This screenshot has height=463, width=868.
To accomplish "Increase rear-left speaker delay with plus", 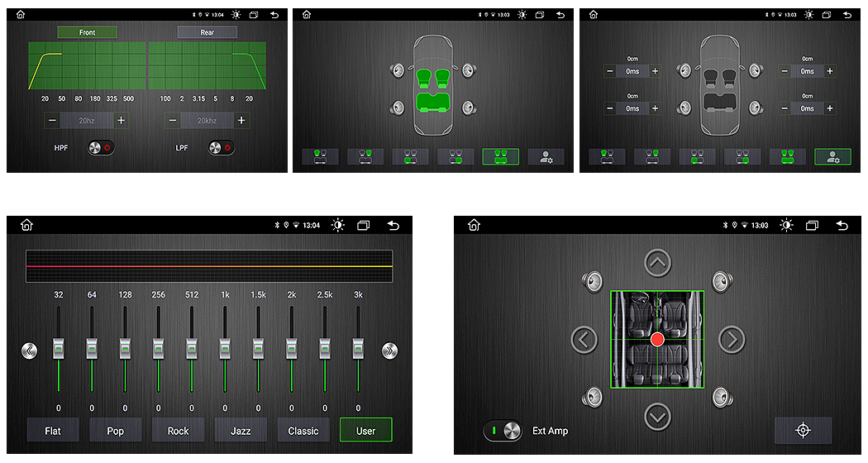I will pos(655,108).
